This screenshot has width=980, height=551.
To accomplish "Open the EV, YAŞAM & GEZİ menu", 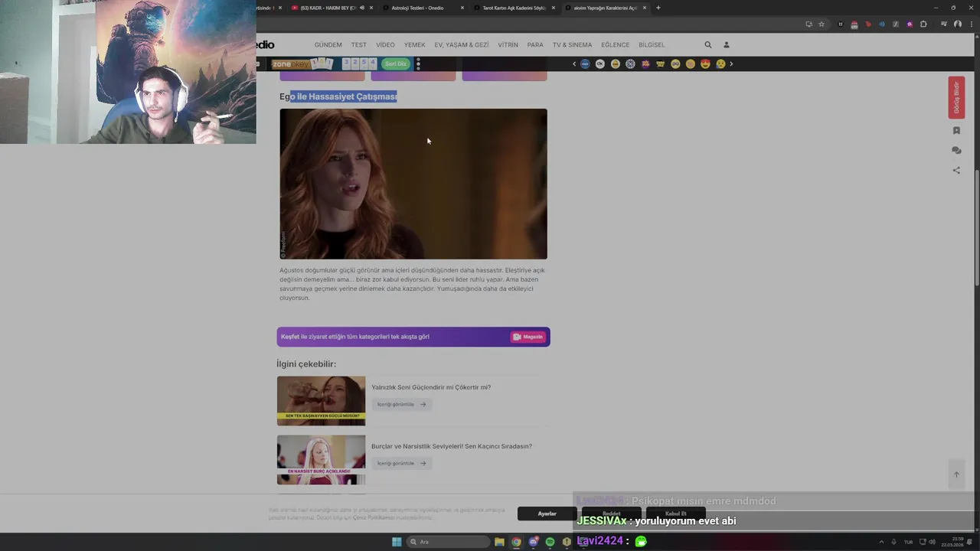I will pos(462,45).
